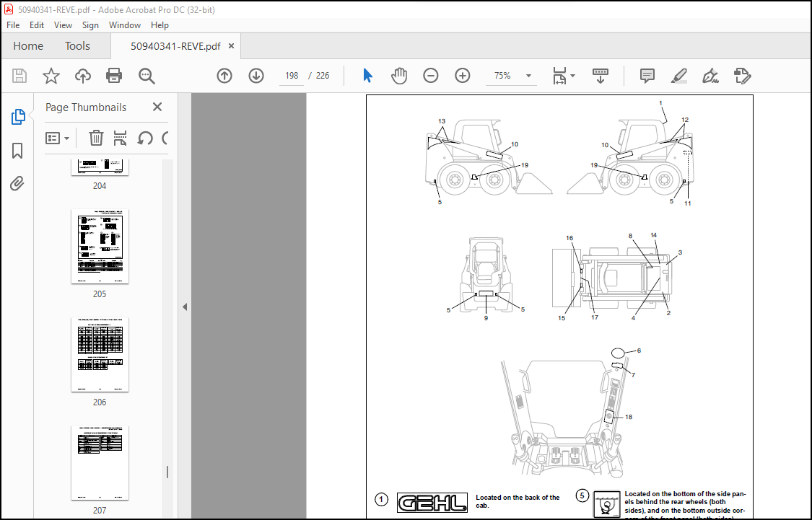
Task: Click the fit page width tool
Action: (x=559, y=76)
